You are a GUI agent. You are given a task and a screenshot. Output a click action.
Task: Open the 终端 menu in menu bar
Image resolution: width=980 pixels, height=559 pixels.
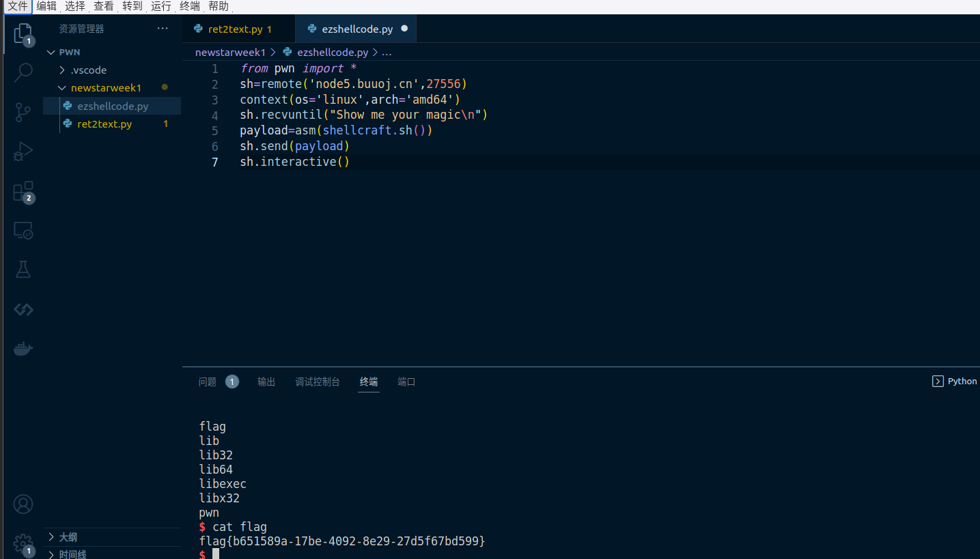pos(190,6)
